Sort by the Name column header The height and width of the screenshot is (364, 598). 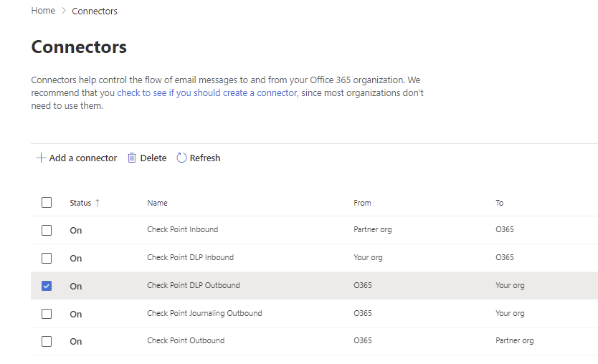click(x=157, y=203)
